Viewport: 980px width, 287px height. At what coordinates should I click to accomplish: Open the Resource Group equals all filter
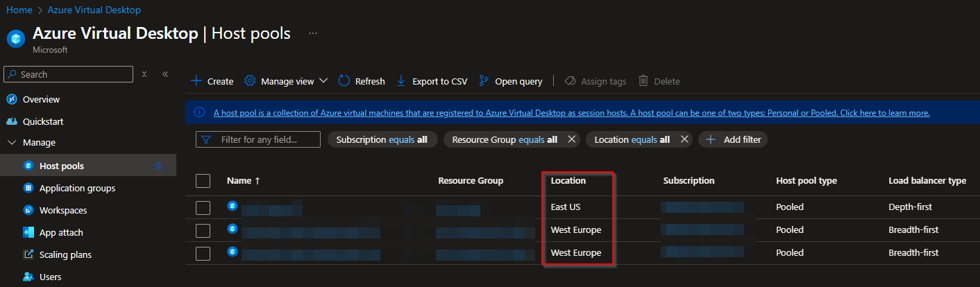[504, 139]
